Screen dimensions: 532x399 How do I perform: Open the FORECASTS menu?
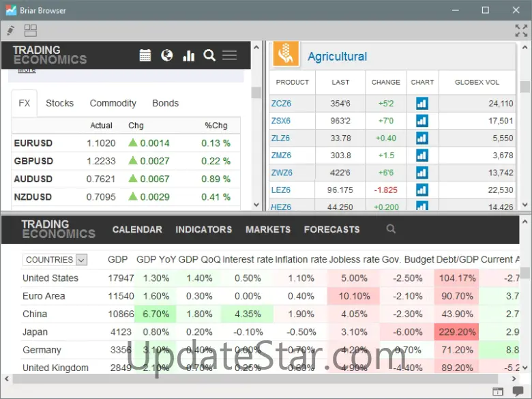tap(332, 230)
